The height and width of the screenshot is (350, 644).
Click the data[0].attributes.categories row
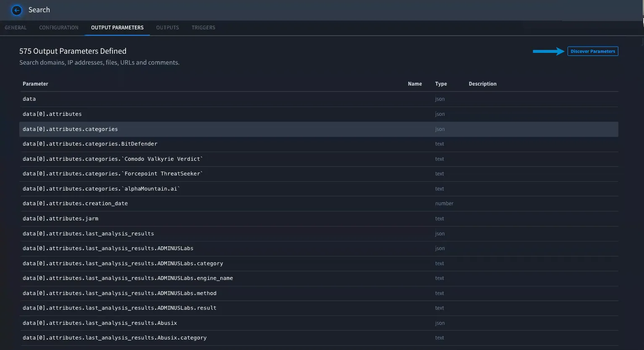tap(319, 129)
